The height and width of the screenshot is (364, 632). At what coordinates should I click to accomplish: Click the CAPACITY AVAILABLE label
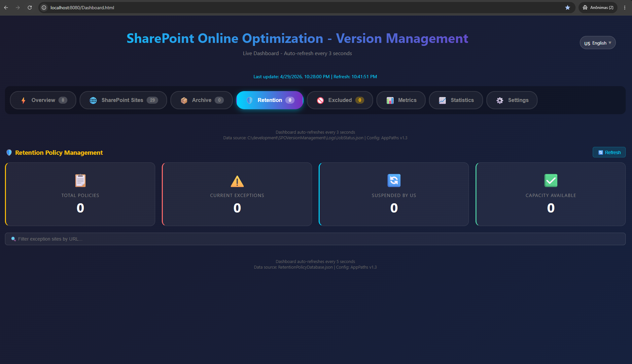coord(551,195)
